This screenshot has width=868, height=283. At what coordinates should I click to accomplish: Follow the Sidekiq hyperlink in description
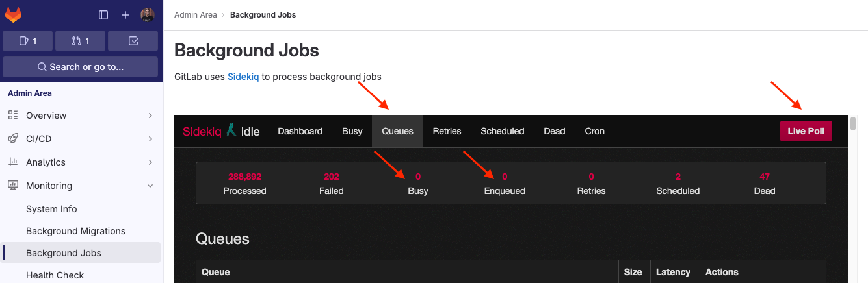coord(243,77)
